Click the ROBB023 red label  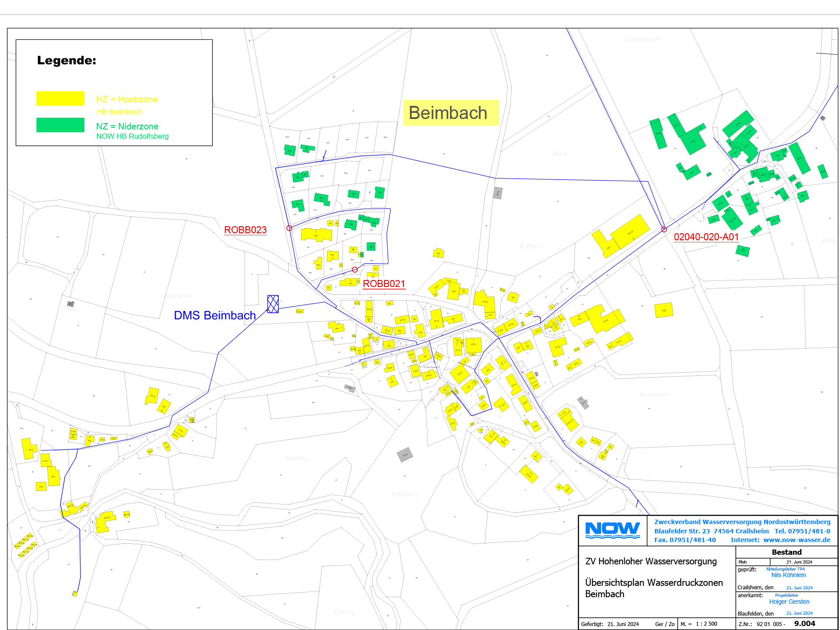coord(245,230)
